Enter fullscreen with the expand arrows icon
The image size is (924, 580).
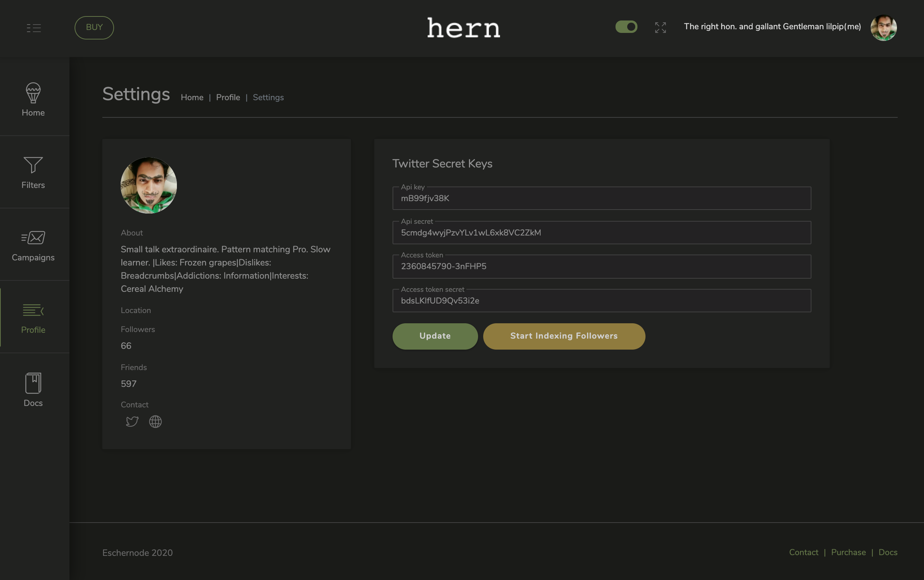pos(660,27)
